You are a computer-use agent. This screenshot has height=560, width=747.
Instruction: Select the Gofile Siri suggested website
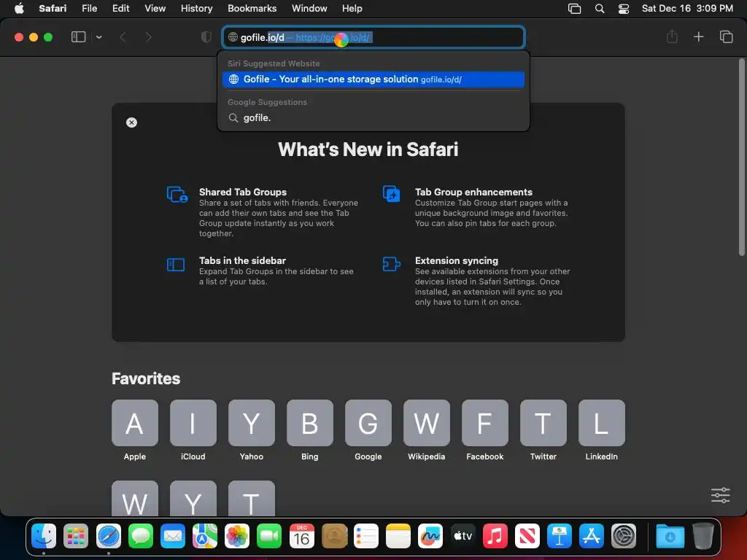(373, 79)
